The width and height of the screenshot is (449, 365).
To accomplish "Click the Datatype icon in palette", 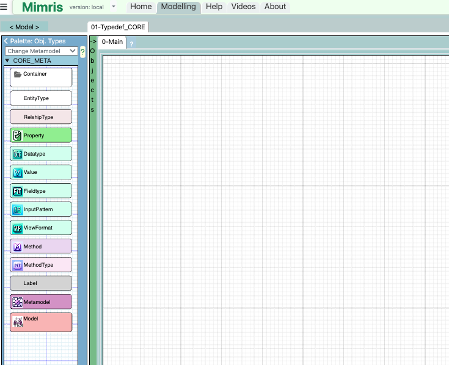I will click(17, 154).
